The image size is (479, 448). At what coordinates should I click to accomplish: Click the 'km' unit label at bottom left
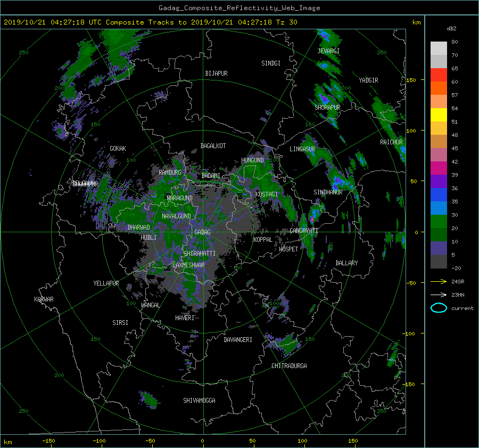pos(7,442)
